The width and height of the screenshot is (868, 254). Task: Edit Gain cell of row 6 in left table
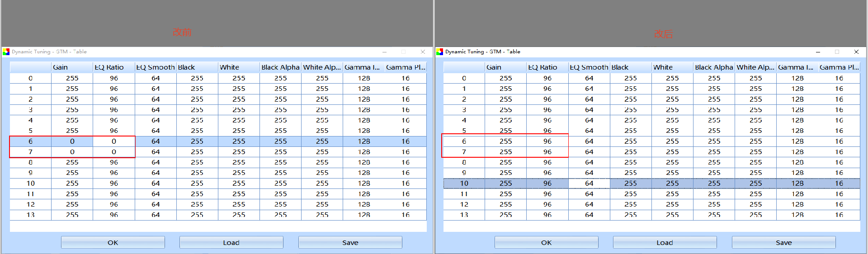click(72, 141)
